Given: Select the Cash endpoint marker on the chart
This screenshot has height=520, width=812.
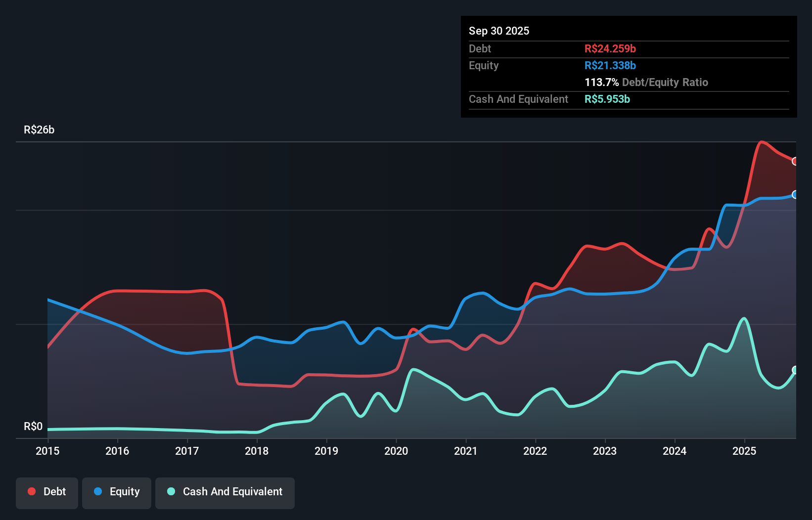Looking at the screenshot, I should [795, 369].
